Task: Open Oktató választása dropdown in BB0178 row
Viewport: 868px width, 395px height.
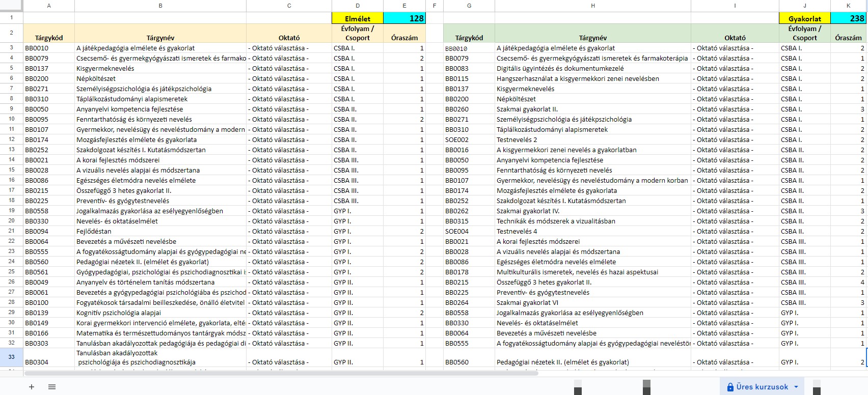Action: [735, 272]
